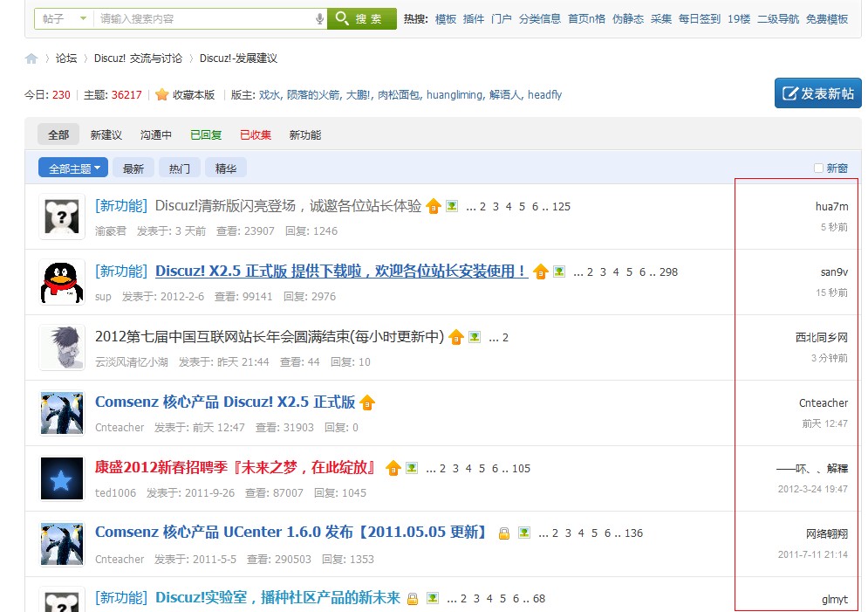Expand the 全部主题 dropdown filter
868x612 pixels.
click(73, 168)
